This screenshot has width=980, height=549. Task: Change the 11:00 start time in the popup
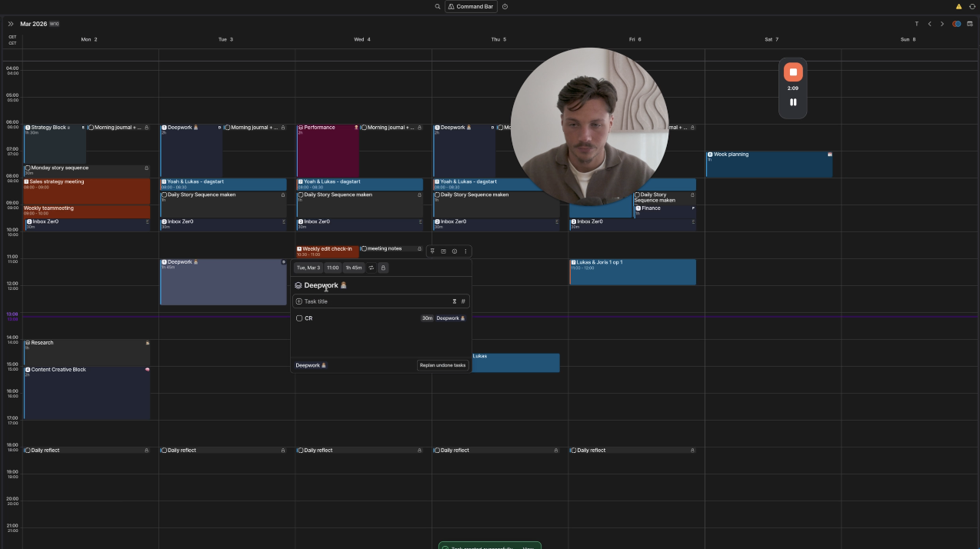[x=332, y=268]
